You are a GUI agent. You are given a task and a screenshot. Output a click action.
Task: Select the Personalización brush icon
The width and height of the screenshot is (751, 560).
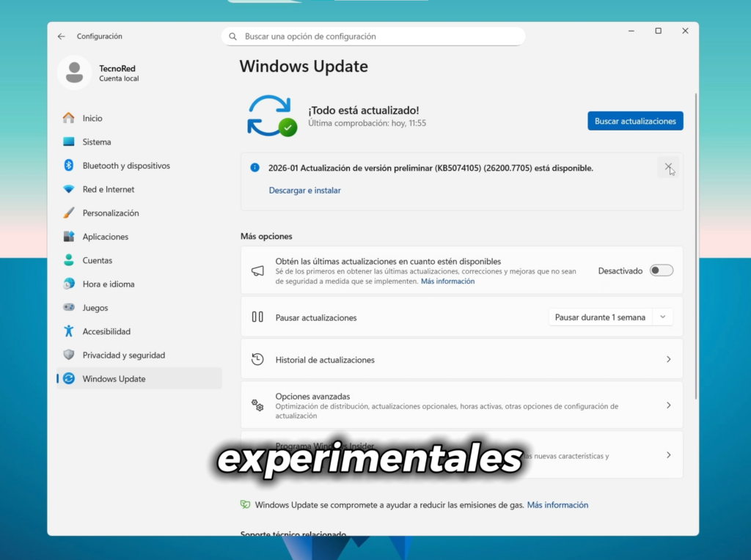pos(70,213)
